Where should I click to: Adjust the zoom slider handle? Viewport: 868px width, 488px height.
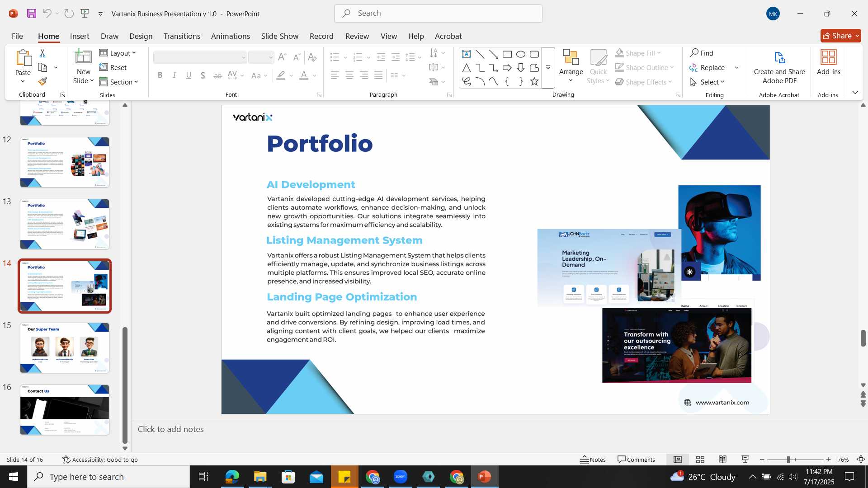[788, 460]
